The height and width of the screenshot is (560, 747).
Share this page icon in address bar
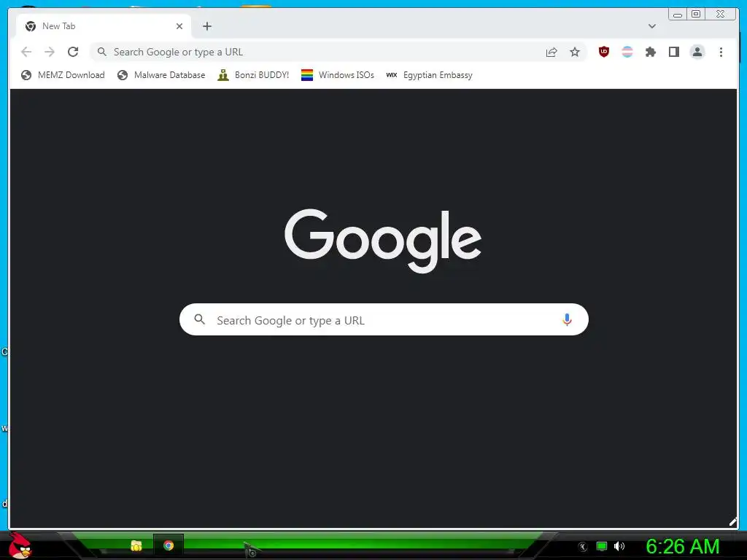pos(551,52)
